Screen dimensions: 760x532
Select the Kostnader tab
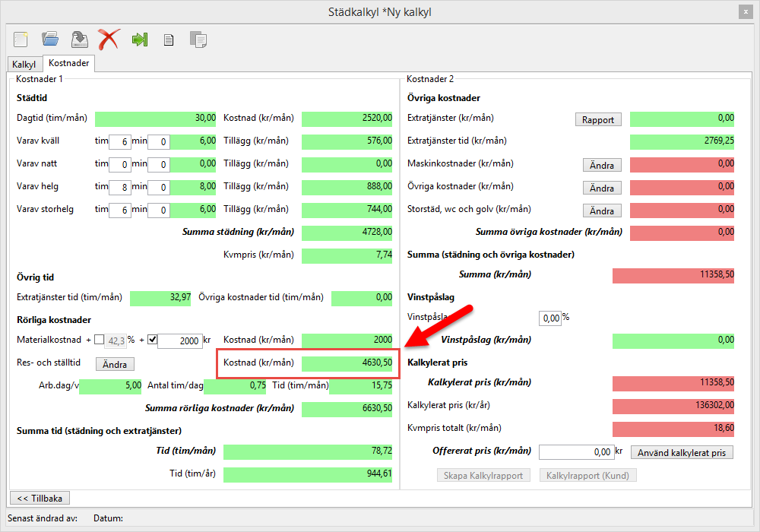(x=68, y=63)
